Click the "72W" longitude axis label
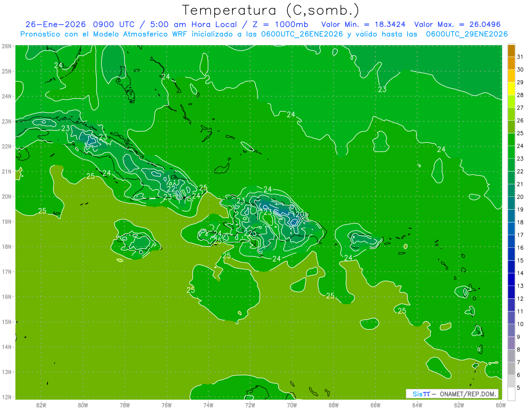Image resolution: width=532 pixels, height=411 pixels. pos(250,405)
